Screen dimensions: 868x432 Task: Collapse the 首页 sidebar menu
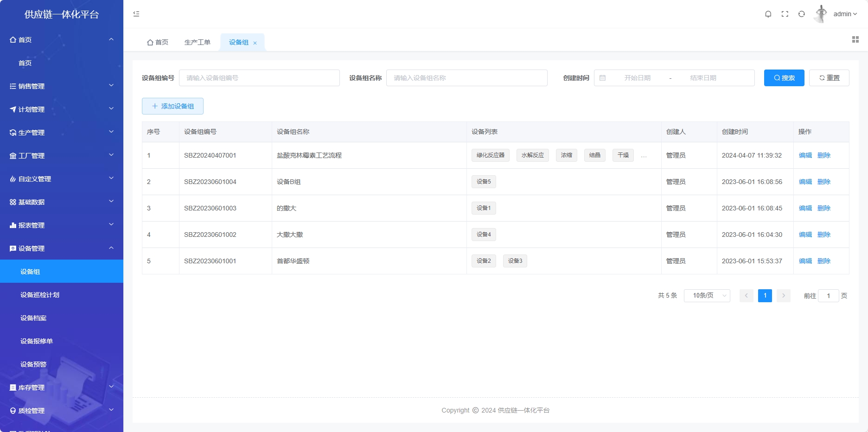(x=62, y=40)
